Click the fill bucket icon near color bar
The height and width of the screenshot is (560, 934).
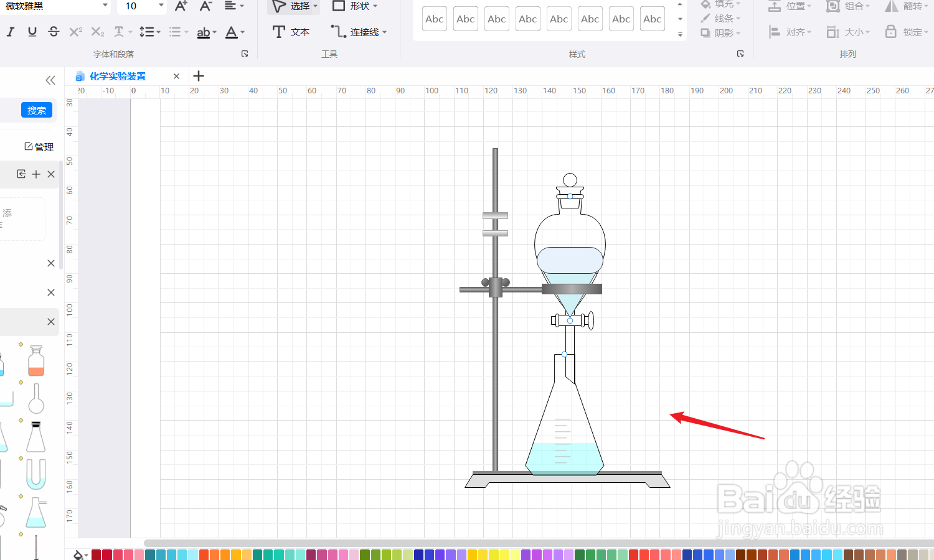click(x=79, y=554)
